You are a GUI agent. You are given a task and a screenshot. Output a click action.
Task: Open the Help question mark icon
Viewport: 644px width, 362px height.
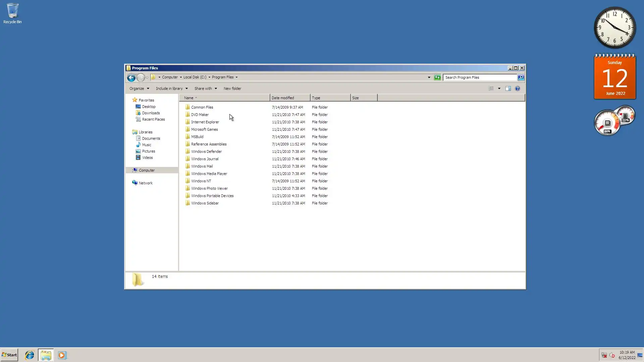coord(517,88)
